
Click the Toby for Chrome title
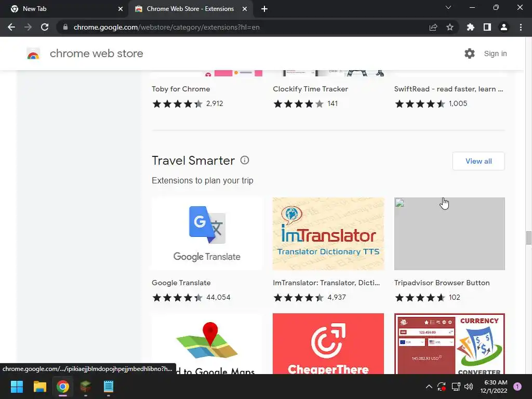point(181,89)
